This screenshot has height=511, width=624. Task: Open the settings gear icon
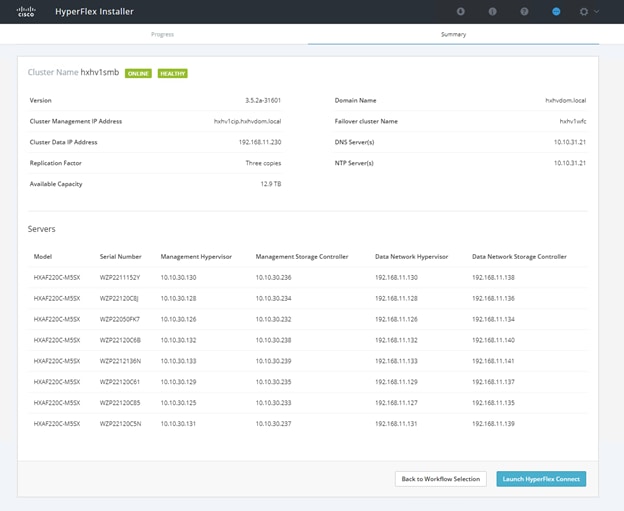click(x=583, y=12)
